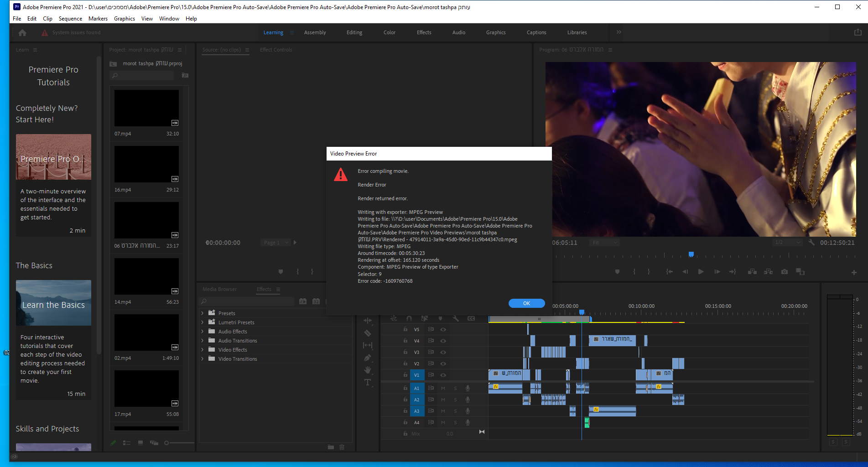Image resolution: width=868 pixels, height=467 pixels.
Task: Toggle lock on track V3
Action: click(x=405, y=352)
